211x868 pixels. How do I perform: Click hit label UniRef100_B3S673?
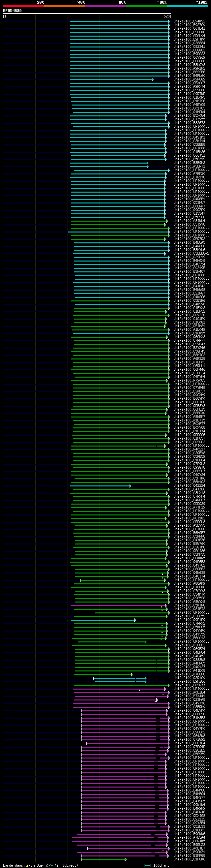coord(190,123)
